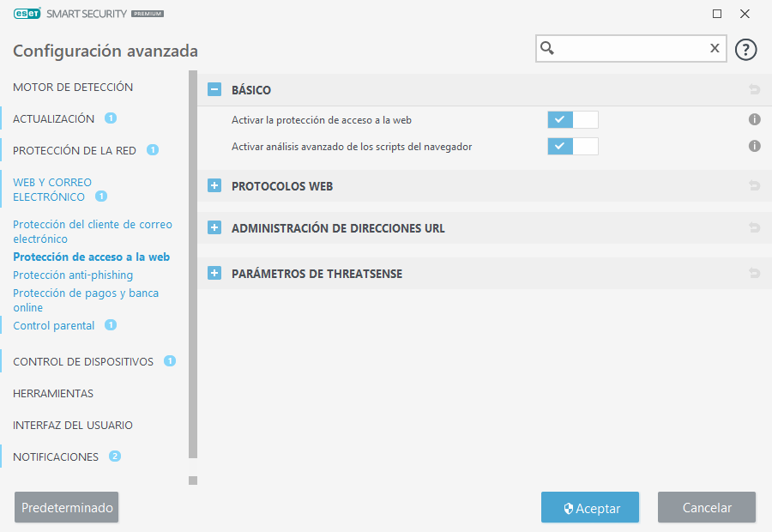Open MOTOR DE DETECCIÓN category
The height and width of the screenshot is (532, 772).
point(73,88)
